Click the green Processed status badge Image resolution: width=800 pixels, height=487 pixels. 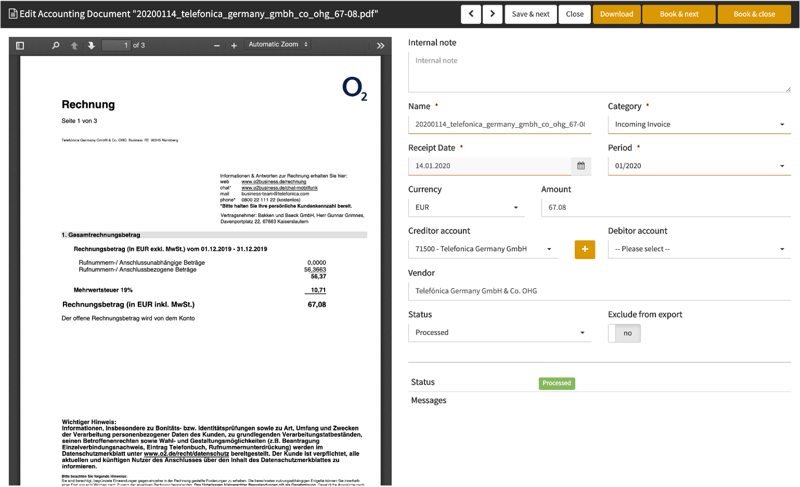(x=557, y=383)
